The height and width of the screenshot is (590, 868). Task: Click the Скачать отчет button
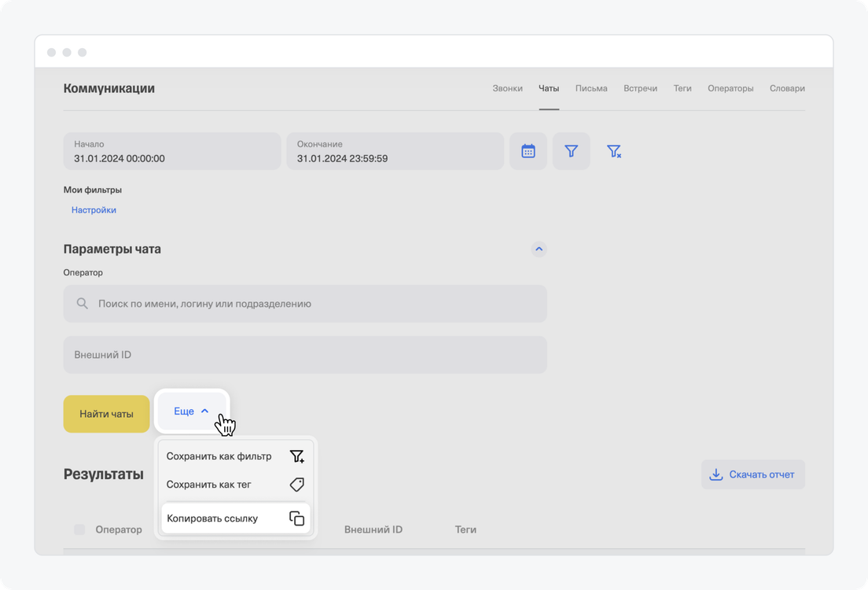753,474
